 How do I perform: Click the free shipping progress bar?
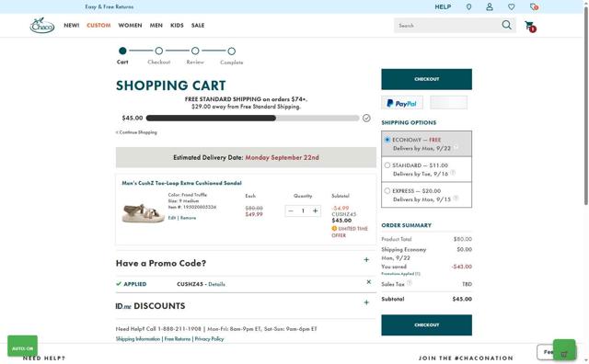[x=252, y=119]
